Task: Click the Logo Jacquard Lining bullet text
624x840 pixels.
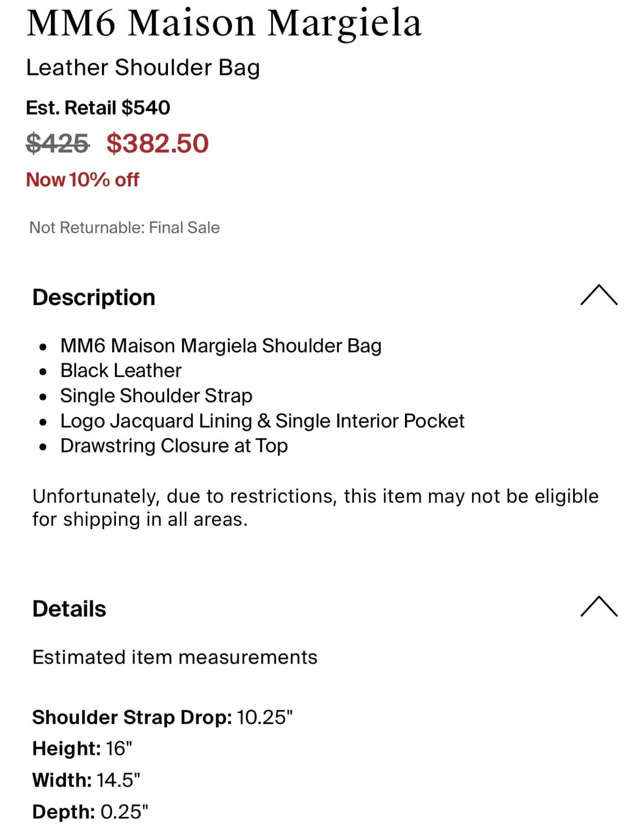Action: click(262, 421)
